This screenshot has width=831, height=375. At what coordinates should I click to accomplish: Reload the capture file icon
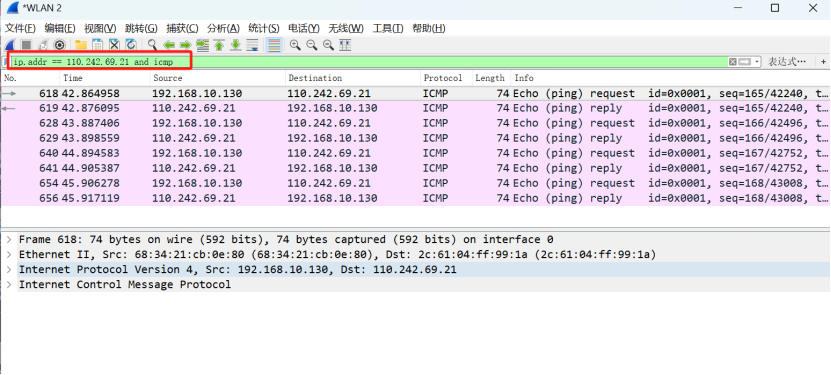pos(130,45)
